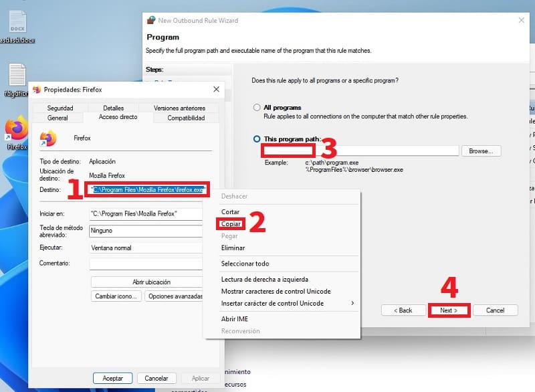Select Mostrar caracteres de control Unicode
This screenshot has width=535, height=392.
(276, 292)
